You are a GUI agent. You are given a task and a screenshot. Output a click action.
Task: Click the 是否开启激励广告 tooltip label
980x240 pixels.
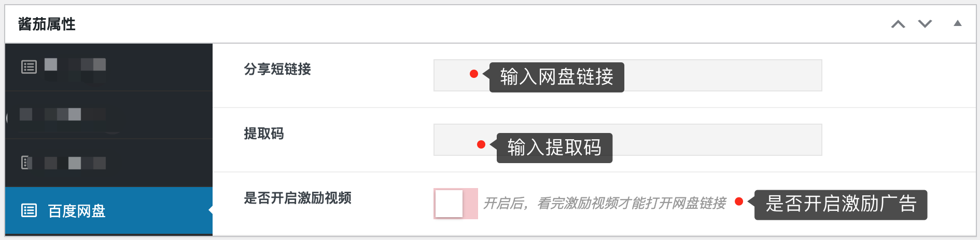coord(841,205)
